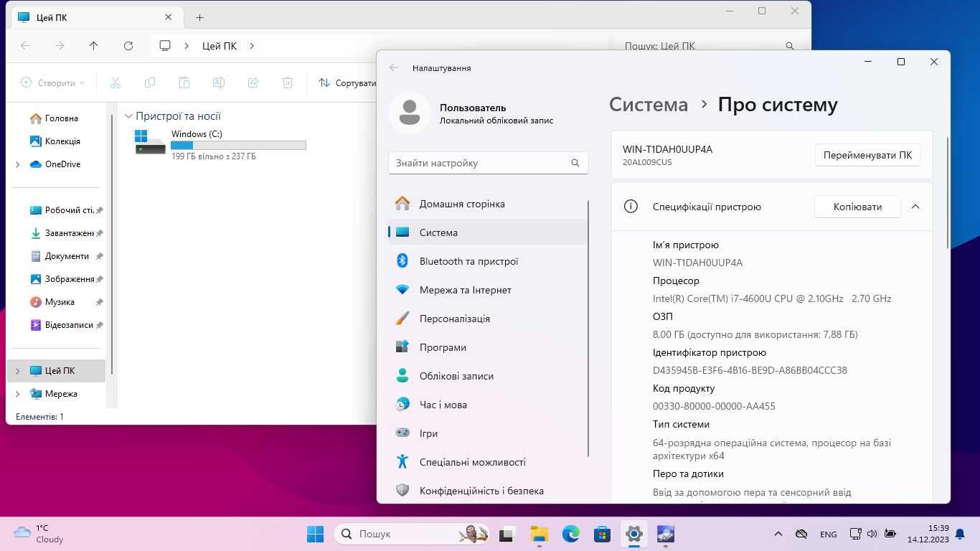980x551 pixels.
Task: Click chevron after Цей ПК in address bar
Action: click(x=252, y=46)
